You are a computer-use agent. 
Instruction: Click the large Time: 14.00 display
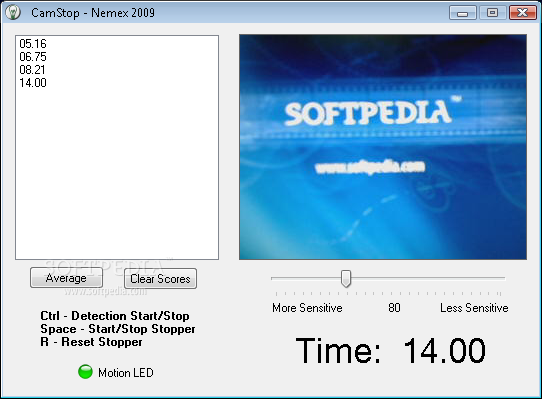tap(391, 351)
